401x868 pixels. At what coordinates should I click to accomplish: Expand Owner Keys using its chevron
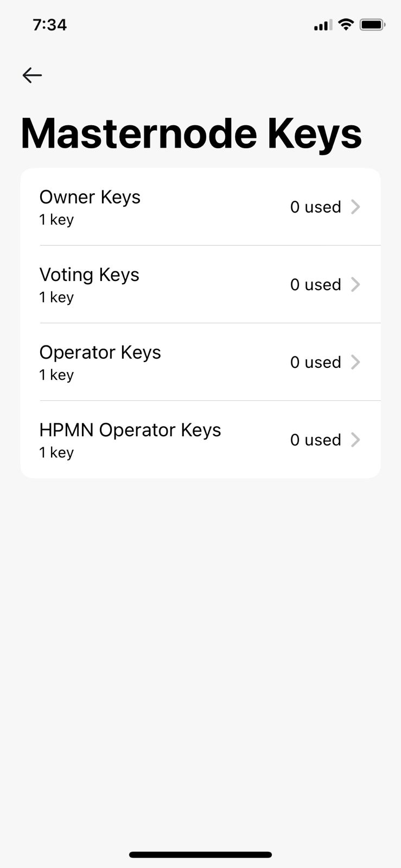[x=355, y=207]
